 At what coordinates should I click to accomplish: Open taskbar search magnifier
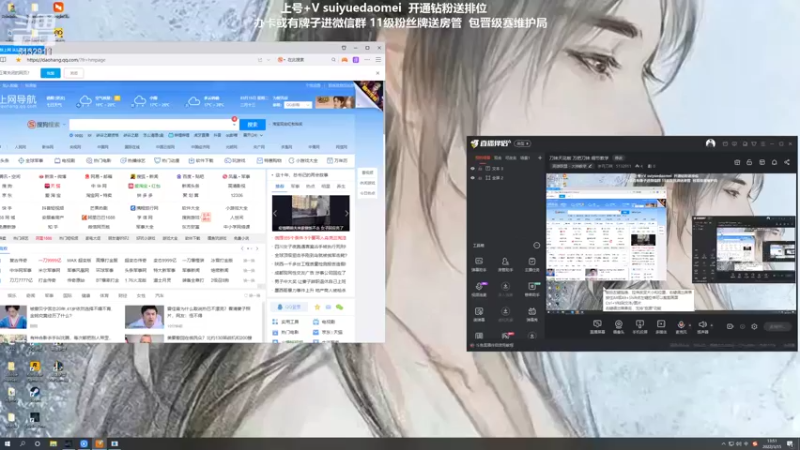pyautogui.click(x=22, y=444)
